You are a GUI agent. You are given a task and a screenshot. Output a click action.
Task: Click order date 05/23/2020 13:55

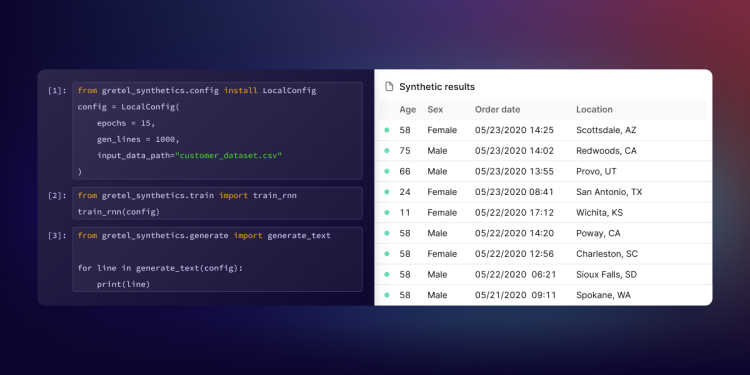point(514,171)
